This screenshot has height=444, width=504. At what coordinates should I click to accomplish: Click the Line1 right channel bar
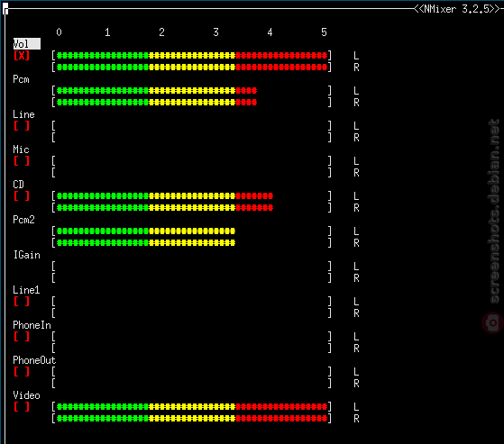coord(191,313)
